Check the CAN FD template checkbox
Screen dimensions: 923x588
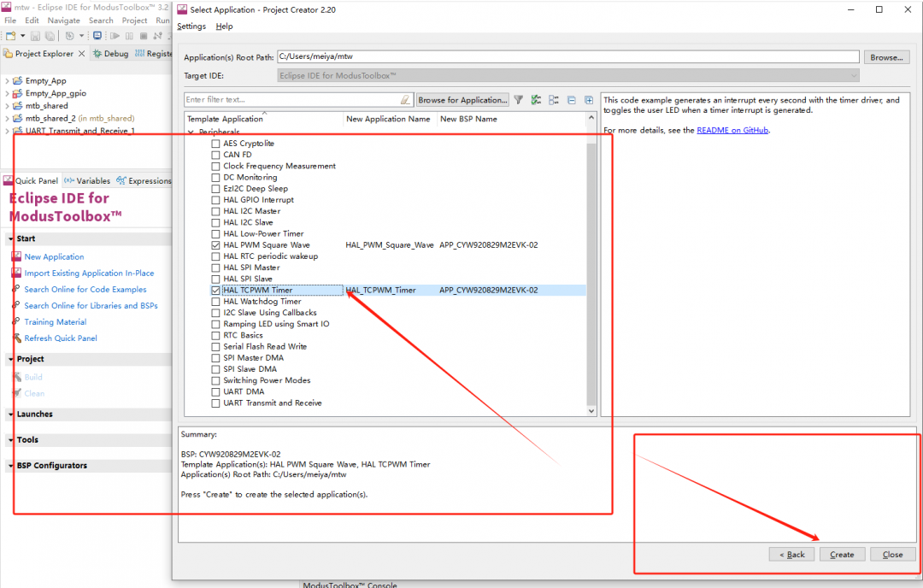pos(215,155)
